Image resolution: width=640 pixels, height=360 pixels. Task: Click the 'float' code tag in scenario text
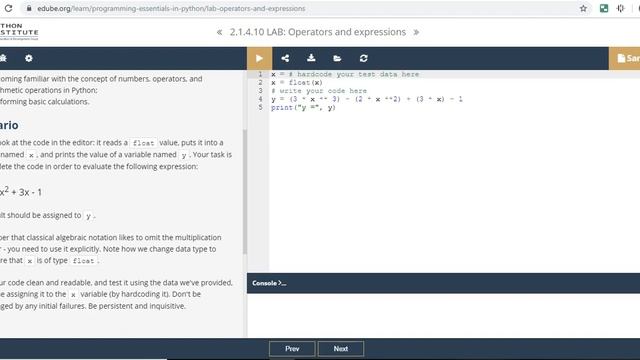(143, 143)
